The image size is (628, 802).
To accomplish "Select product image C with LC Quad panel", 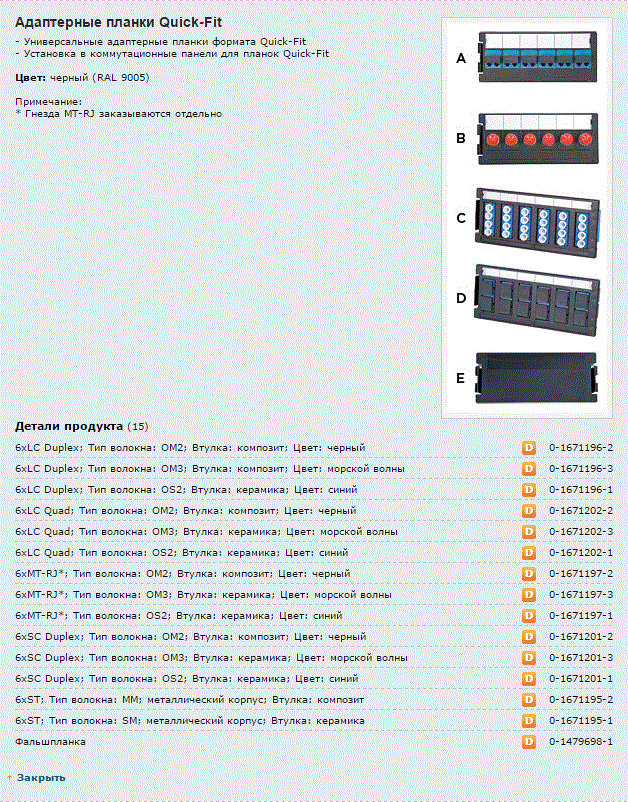I will 537,221.
